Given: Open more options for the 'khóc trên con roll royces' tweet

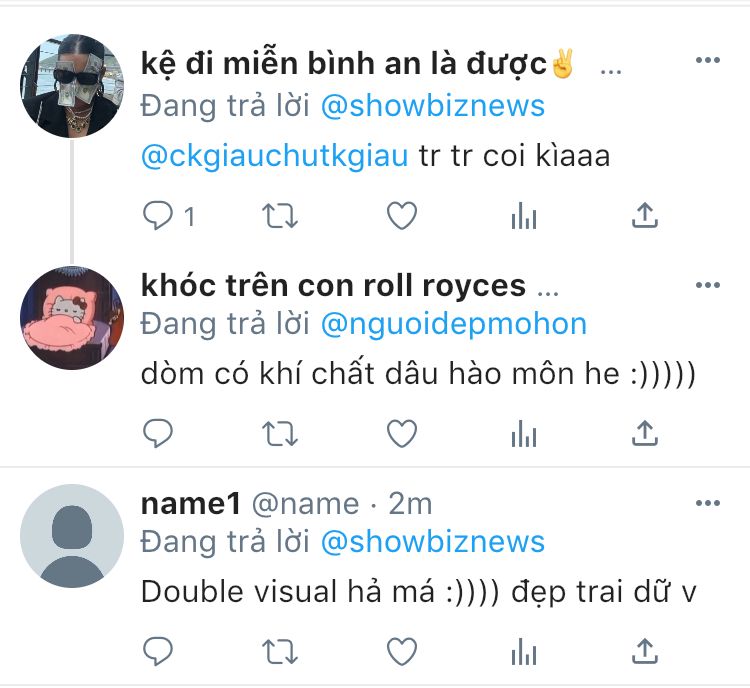Looking at the screenshot, I should (x=707, y=285).
